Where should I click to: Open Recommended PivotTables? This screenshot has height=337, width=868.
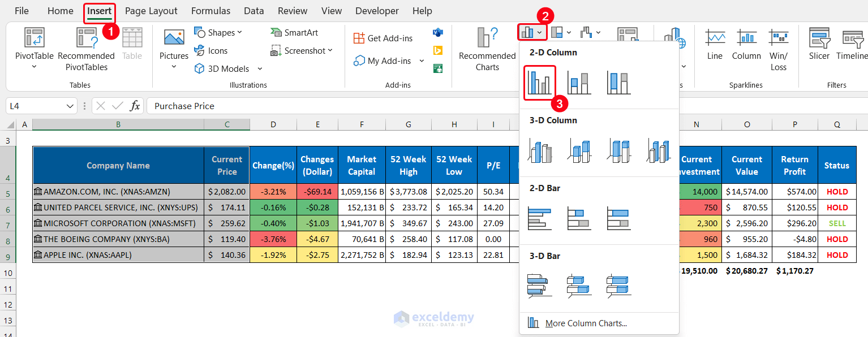(x=86, y=49)
